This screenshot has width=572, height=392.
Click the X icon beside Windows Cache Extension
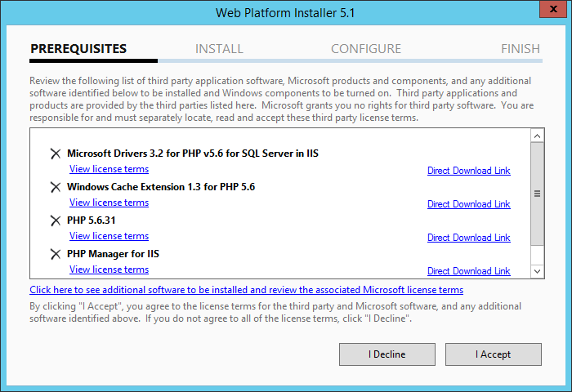tap(56, 187)
